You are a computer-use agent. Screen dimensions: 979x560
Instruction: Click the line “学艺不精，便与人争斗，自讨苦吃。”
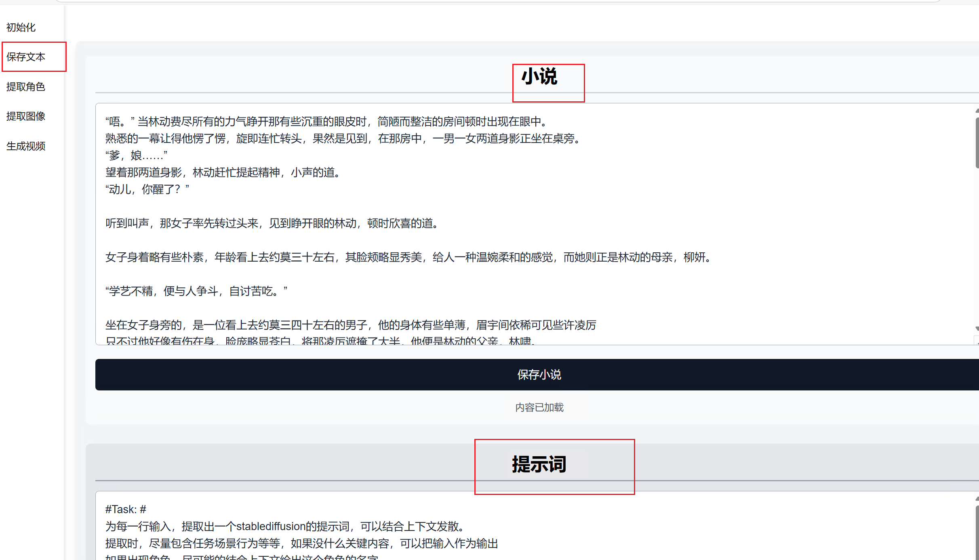coord(196,291)
